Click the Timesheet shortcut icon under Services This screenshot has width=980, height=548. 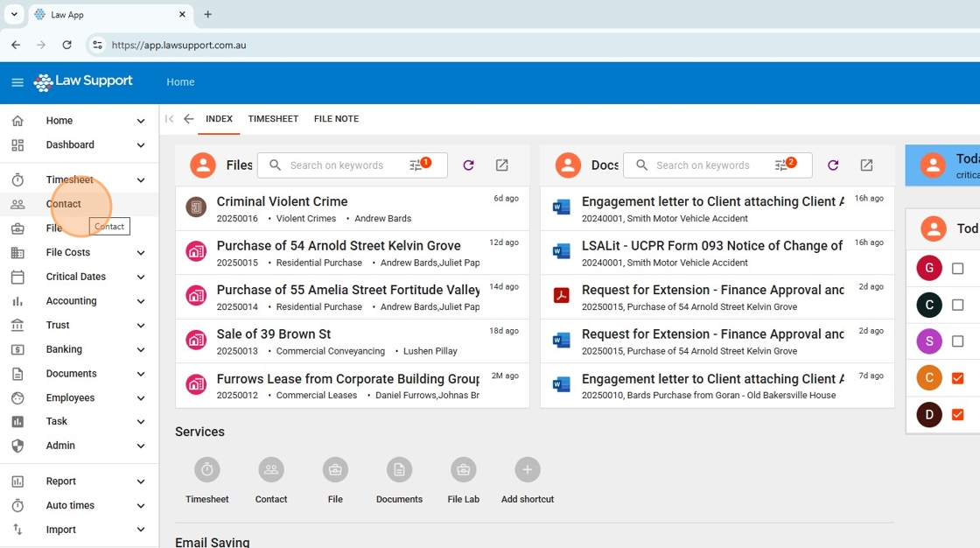pos(206,470)
